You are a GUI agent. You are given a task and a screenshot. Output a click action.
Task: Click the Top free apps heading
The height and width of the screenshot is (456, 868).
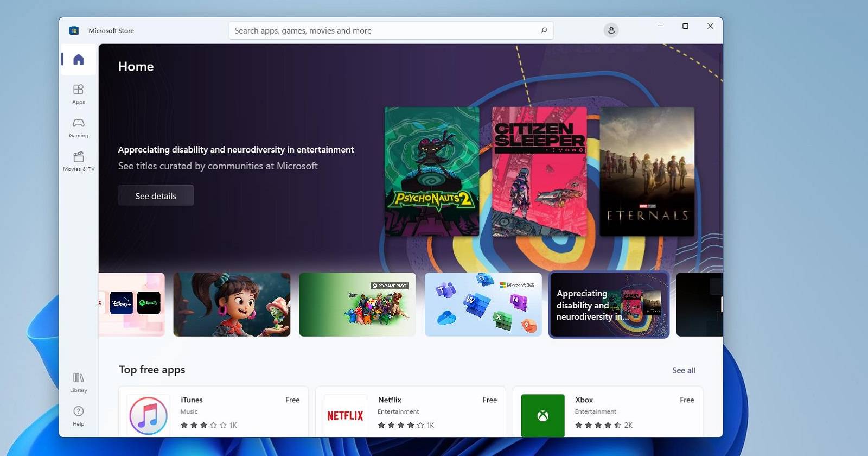[x=152, y=370]
